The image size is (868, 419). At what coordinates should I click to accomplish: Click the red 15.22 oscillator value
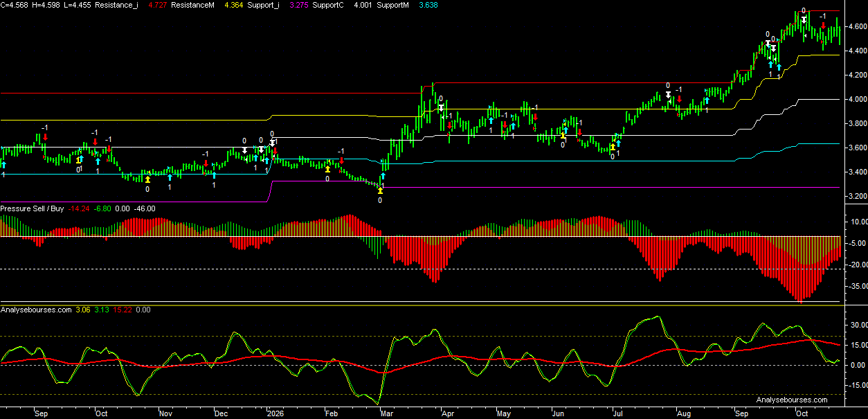pos(123,310)
